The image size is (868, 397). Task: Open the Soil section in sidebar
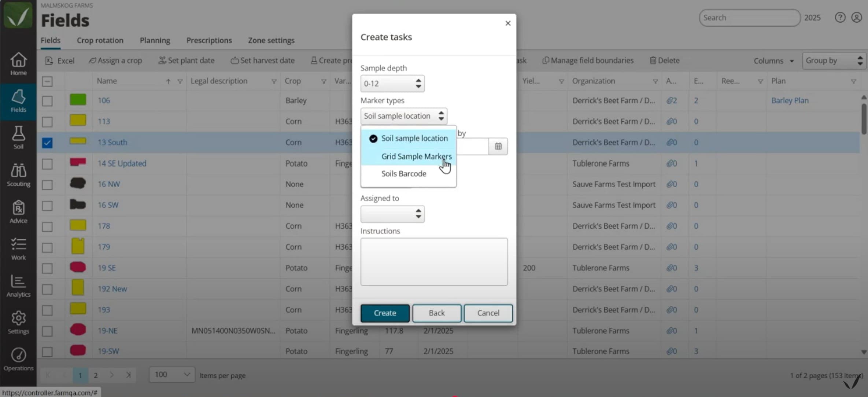[18, 137]
